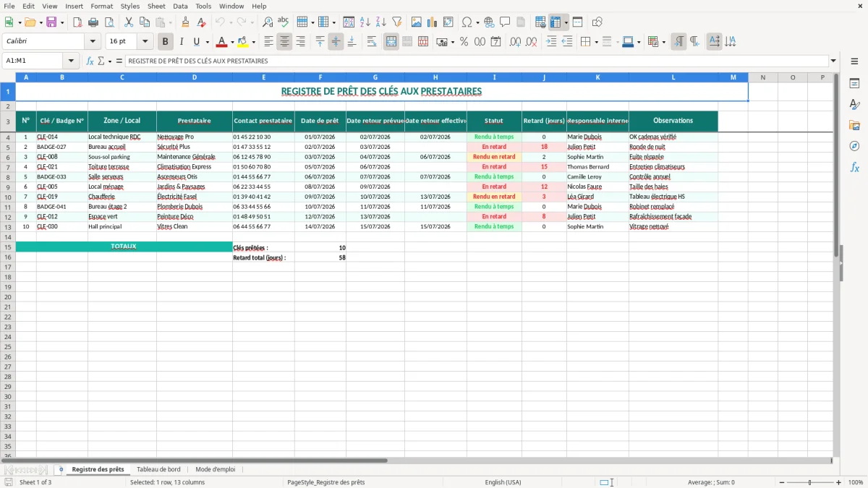Viewport: 868px width, 488px height.
Task: Click the Sort dialog icon
Action: click(349, 22)
